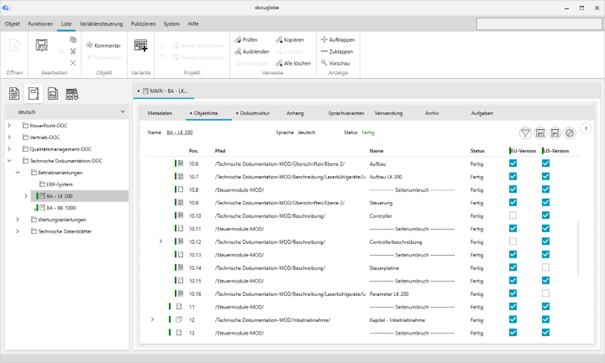605x363 pixels.
Task: Click the X delete icon in Bearbeiten
Action: point(73,63)
